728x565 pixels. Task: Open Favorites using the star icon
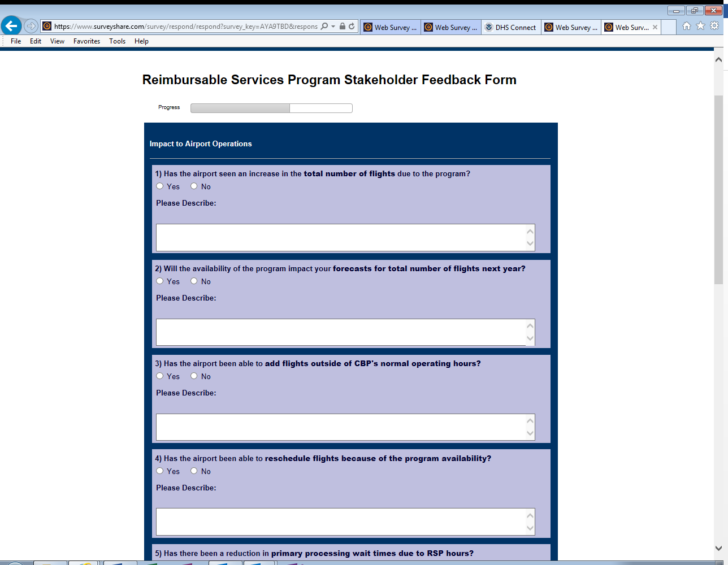point(700,26)
